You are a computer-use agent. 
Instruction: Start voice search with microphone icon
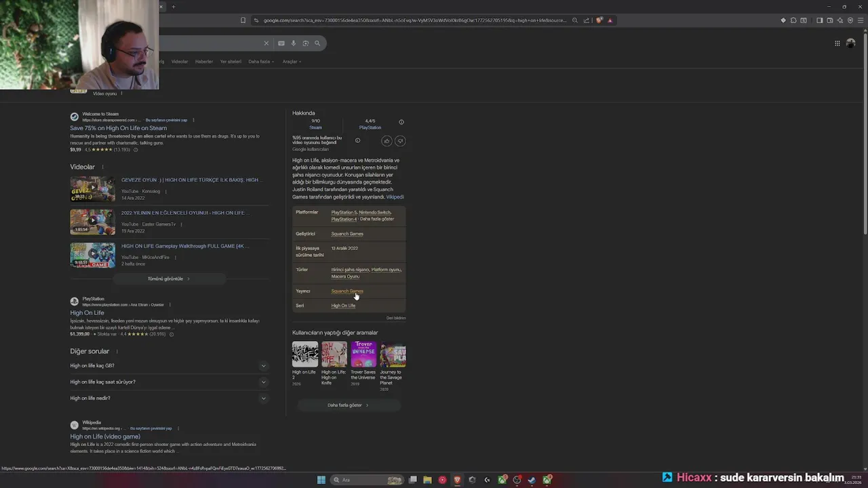click(x=294, y=43)
